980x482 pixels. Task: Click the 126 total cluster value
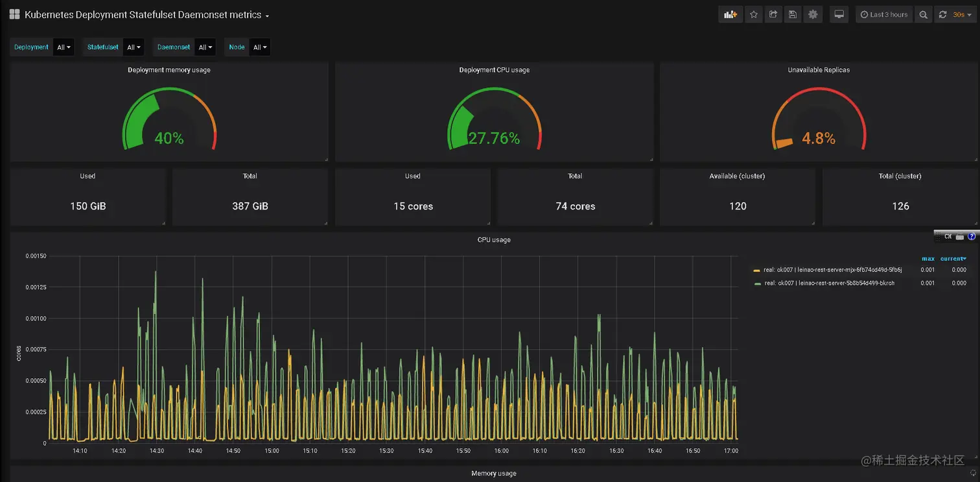click(900, 206)
